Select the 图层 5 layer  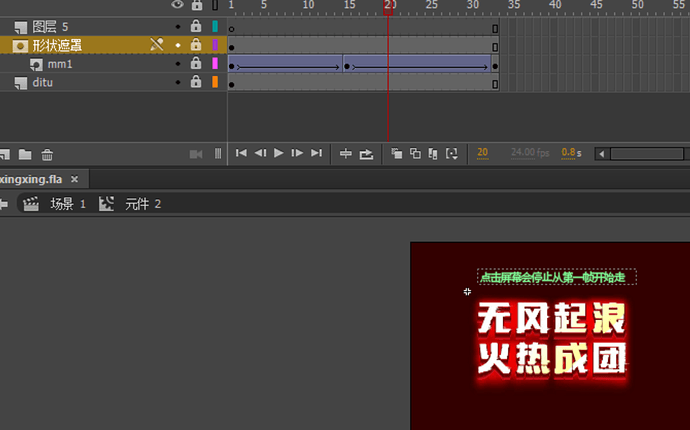[x=50, y=27]
